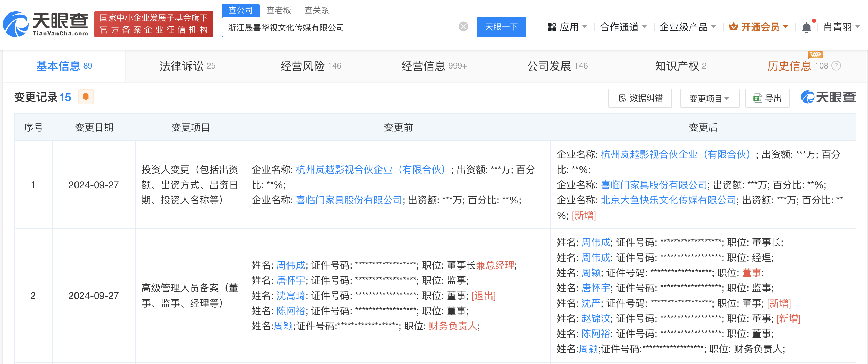Expand the 变更项目 dropdown filter
This screenshot has width=868, height=364.
[x=709, y=99]
